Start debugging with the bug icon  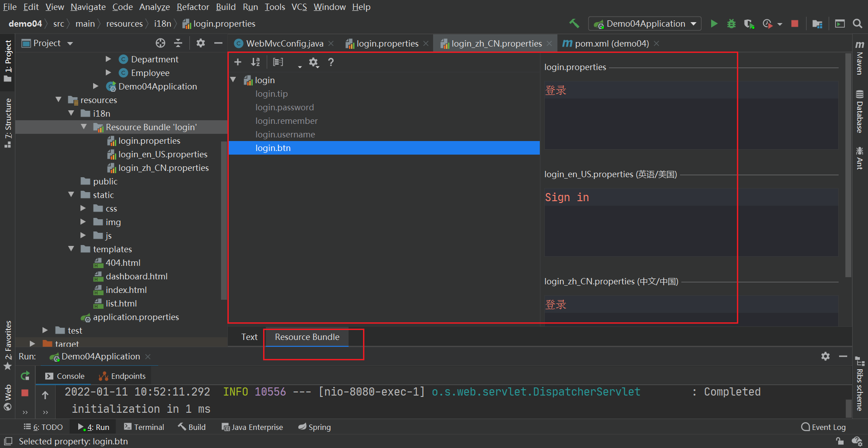tap(731, 24)
